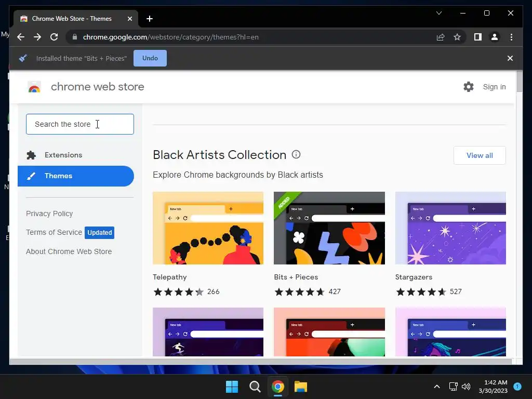Open the dark purple surfer theme thumbnail
The width and height of the screenshot is (532, 399).
coord(208,332)
